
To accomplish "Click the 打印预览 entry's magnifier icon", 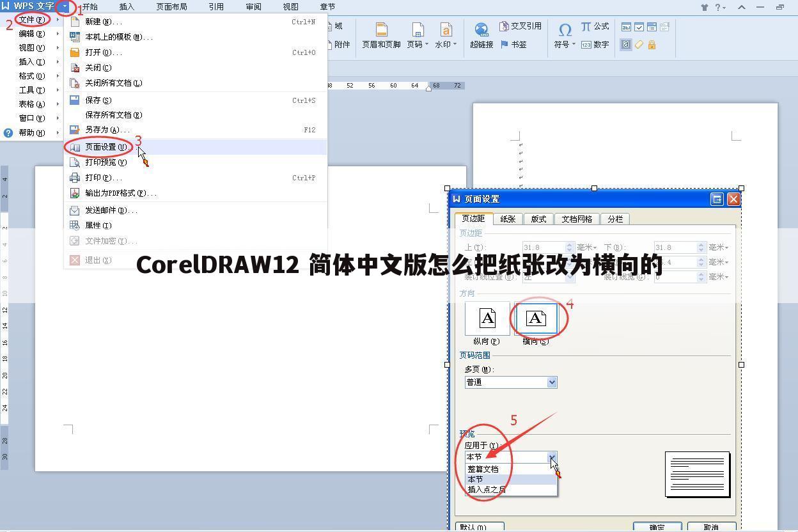I will click(75, 162).
